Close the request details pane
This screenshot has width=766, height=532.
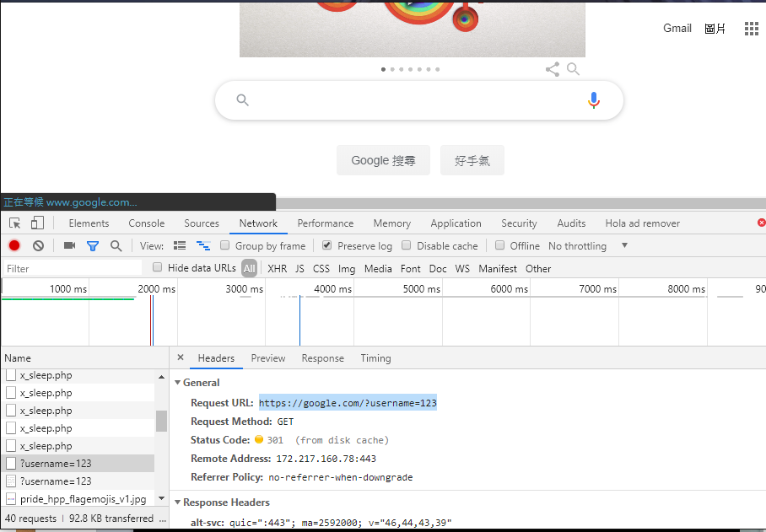[x=181, y=357]
